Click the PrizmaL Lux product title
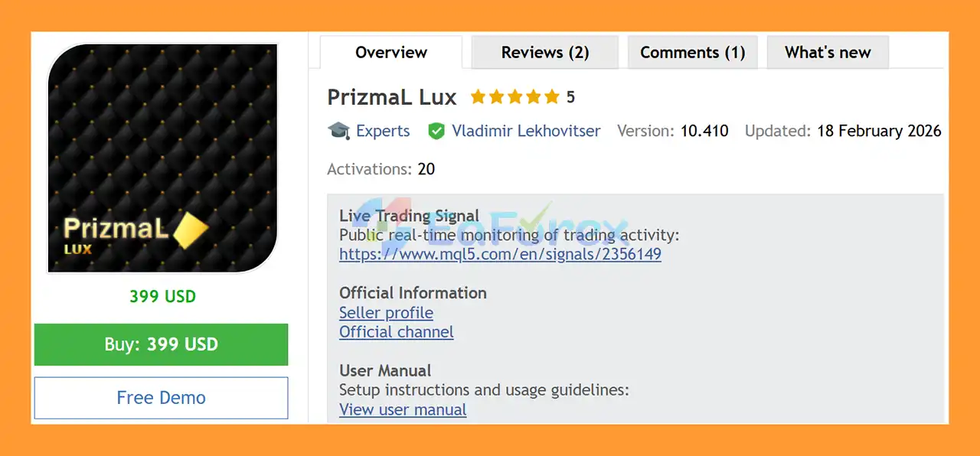Image resolution: width=980 pixels, height=456 pixels. 391,97
